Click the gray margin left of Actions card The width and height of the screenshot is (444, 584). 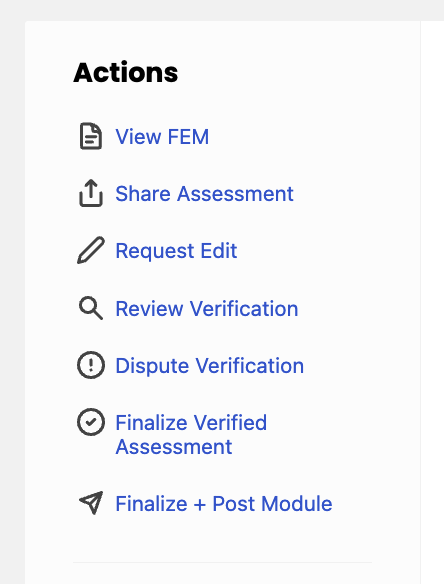click(x=12, y=298)
